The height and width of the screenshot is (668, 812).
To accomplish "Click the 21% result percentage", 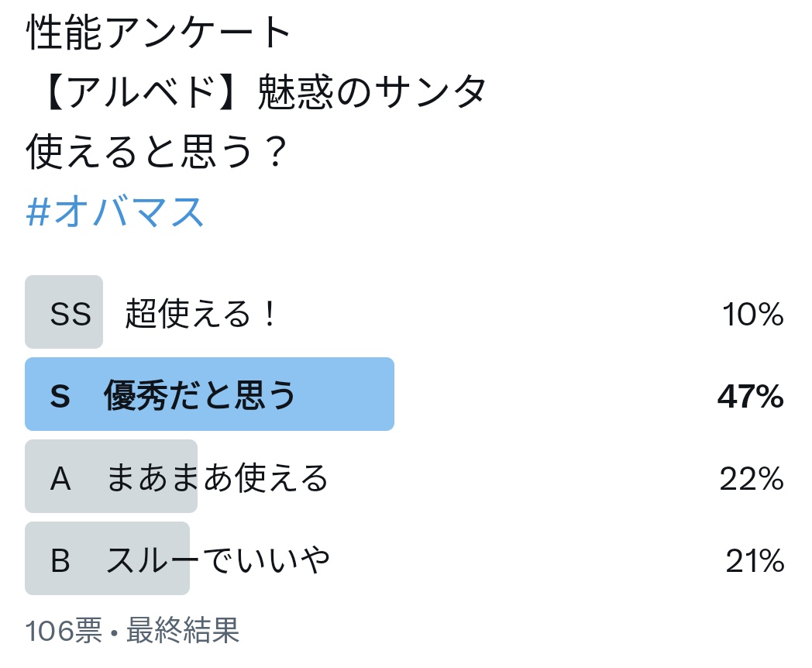I will click(755, 561).
